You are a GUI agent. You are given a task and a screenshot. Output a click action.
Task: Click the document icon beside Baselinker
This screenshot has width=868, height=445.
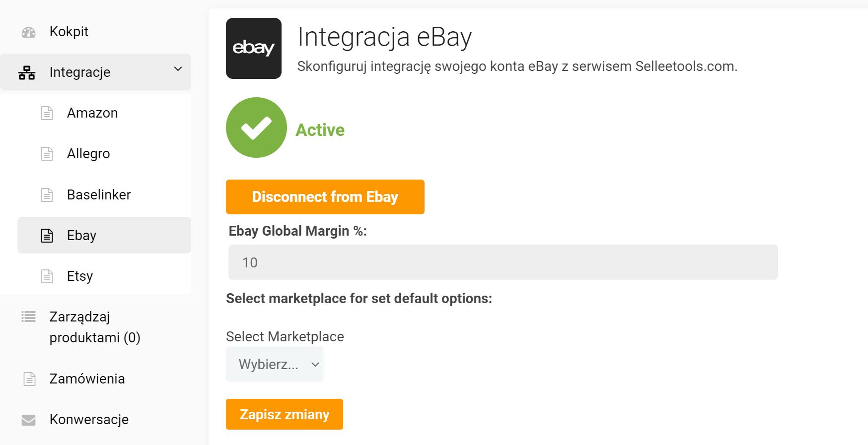coord(47,195)
